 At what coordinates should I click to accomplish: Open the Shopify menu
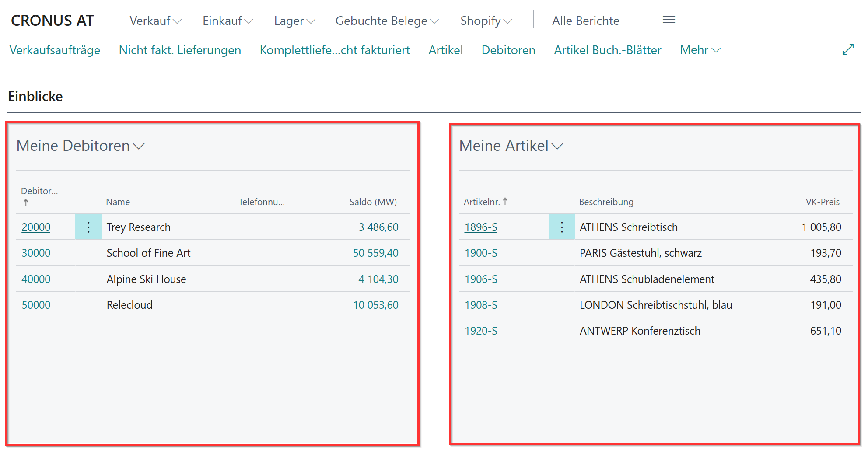pyautogui.click(x=486, y=21)
